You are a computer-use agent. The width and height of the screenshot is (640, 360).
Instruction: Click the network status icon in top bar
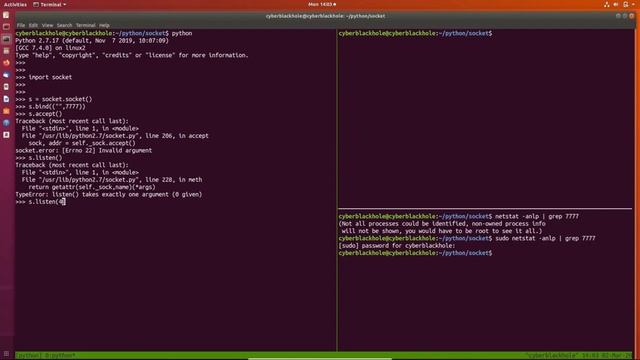[x=607, y=4]
